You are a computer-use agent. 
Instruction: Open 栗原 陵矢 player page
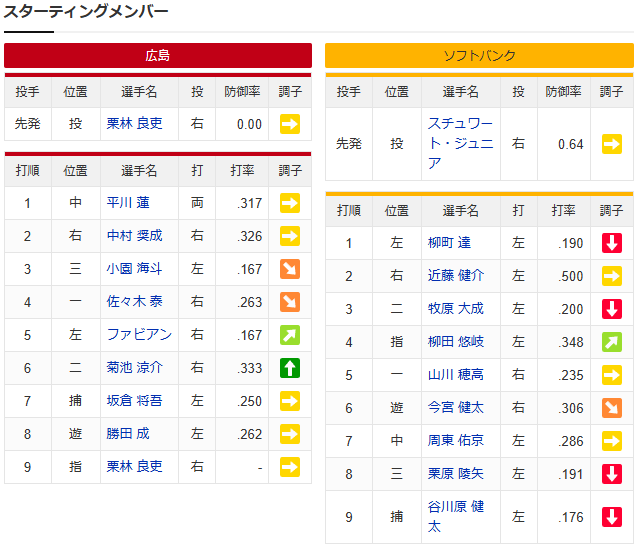click(x=456, y=474)
